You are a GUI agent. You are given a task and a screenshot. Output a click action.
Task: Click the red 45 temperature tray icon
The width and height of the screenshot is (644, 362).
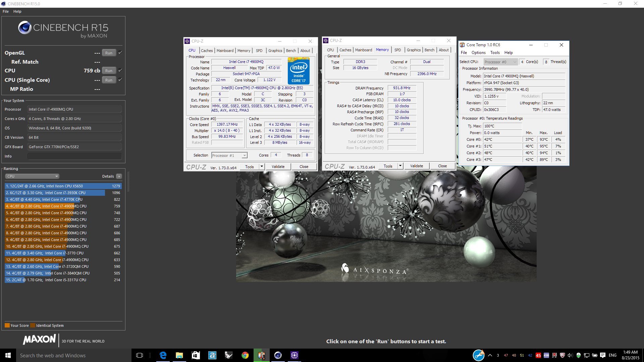pyautogui.click(x=538, y=355)
